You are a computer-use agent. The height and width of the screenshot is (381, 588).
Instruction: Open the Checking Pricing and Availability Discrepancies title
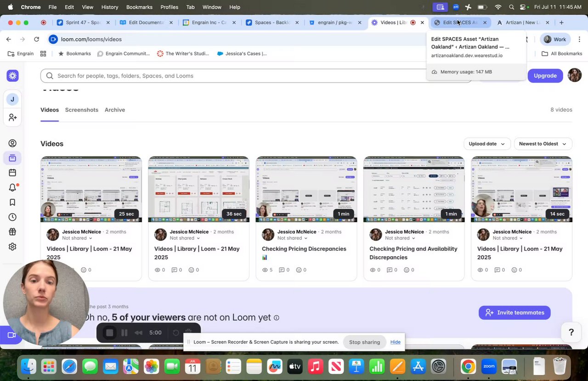413,253
